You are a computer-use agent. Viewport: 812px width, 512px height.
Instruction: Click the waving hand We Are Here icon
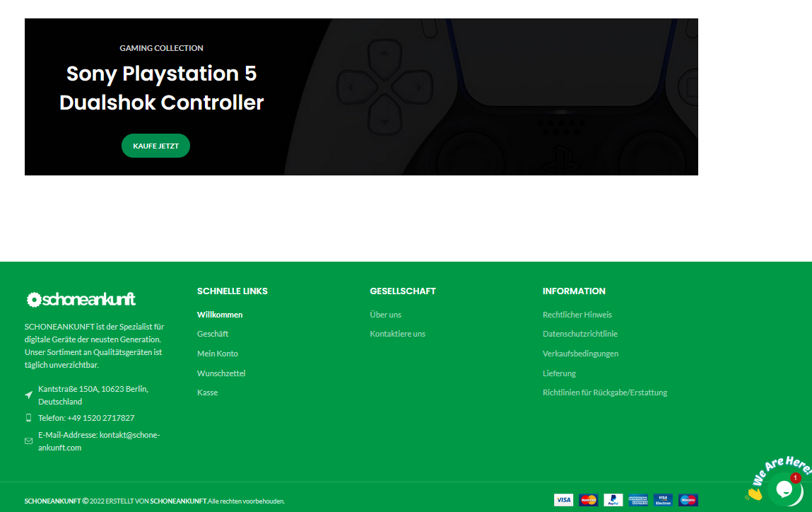pyautogui.click(x=755, y=494)
